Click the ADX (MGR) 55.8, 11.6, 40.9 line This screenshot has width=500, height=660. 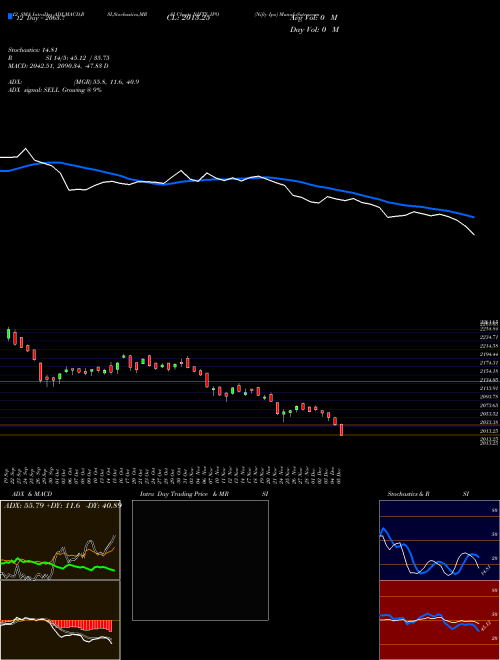(x=74, y=82)
